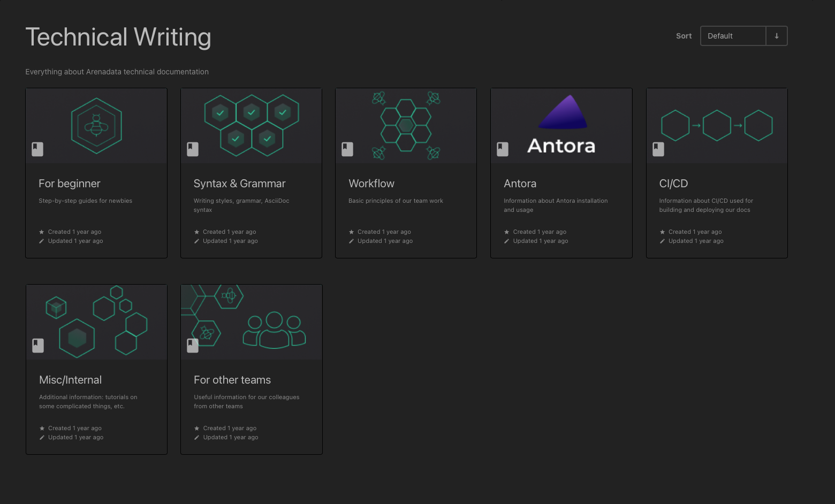Open the For beginner book title
The width and height of the screenshot is (835, 504).
click(x=70, y=184)
